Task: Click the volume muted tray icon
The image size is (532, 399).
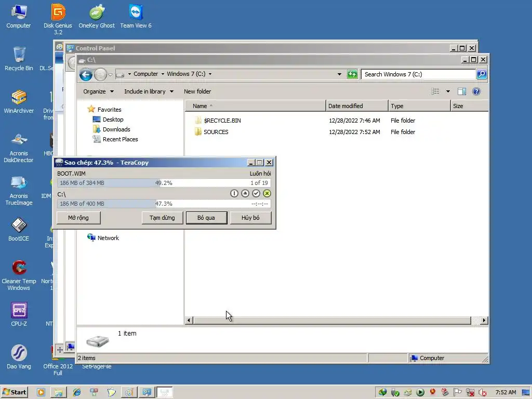Action: click(x=482, y=392)
